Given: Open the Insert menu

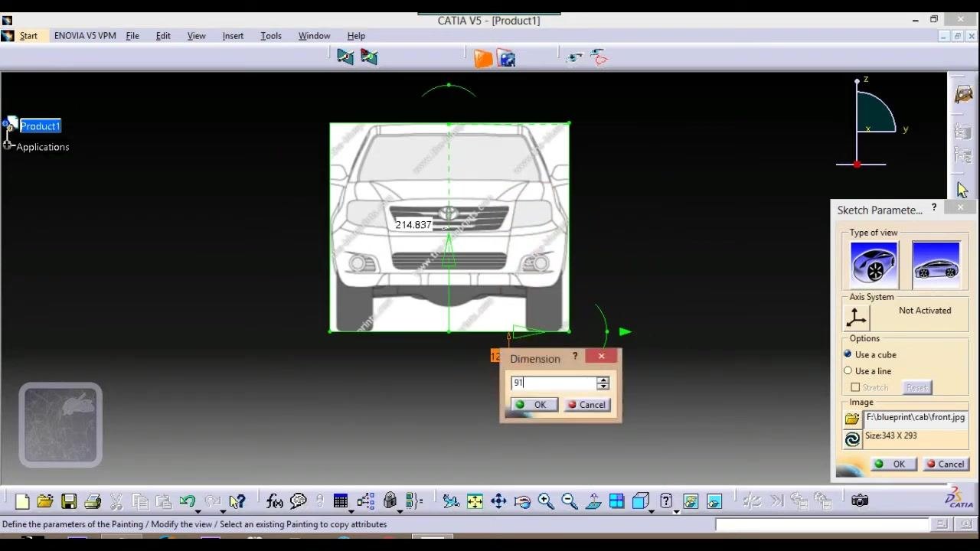Looking at the screenshot, I should click(233, 36).
